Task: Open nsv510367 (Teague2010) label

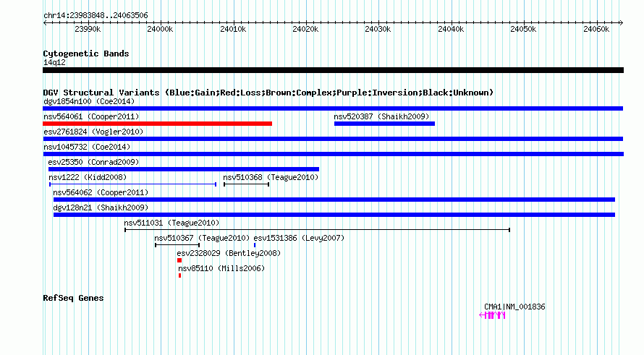Action: click(202, 238)
